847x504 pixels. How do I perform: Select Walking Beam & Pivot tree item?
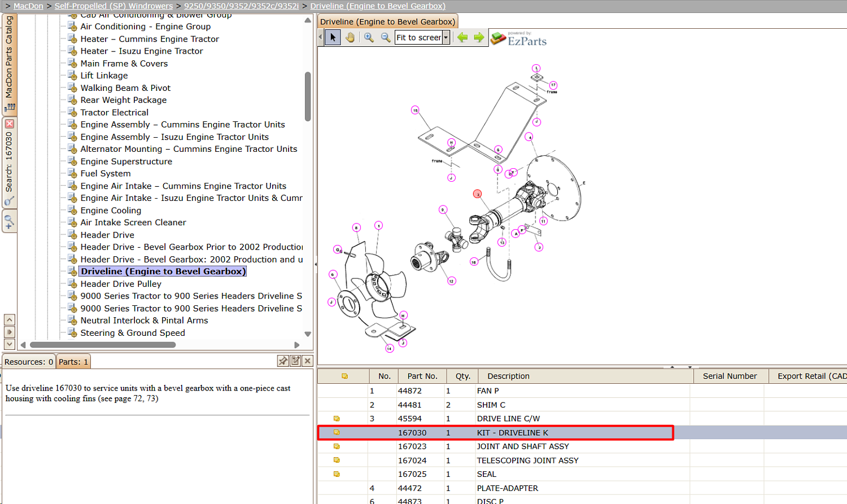125,87
